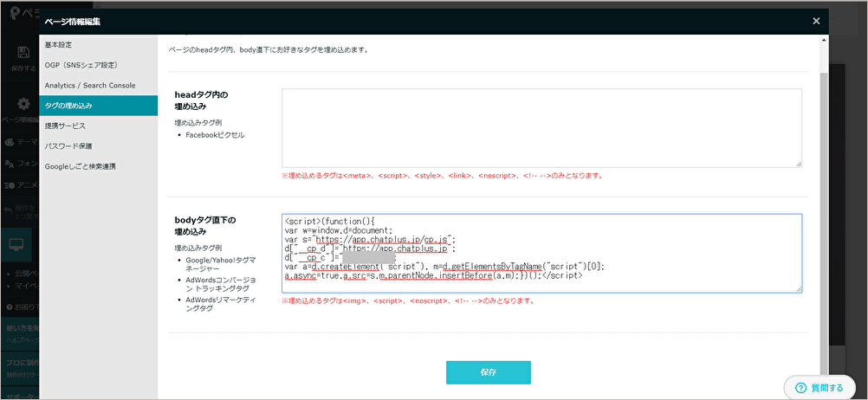Open the 基本設定 section

99,44
